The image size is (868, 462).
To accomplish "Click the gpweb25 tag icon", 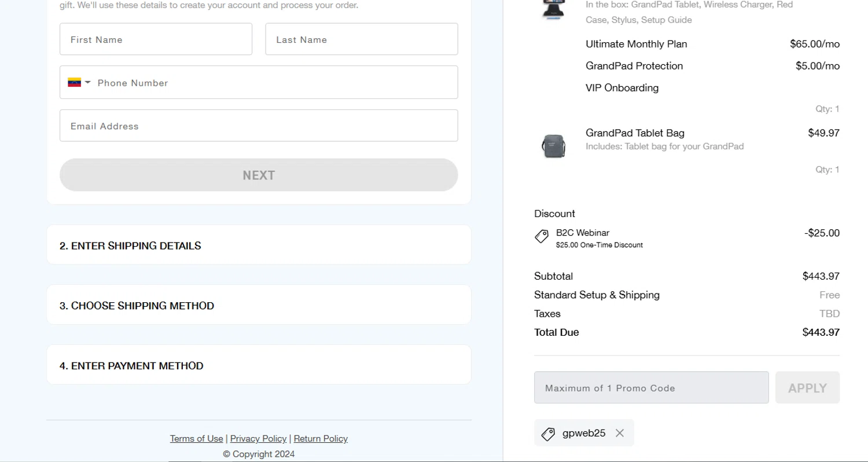I will tap(548, 434).
